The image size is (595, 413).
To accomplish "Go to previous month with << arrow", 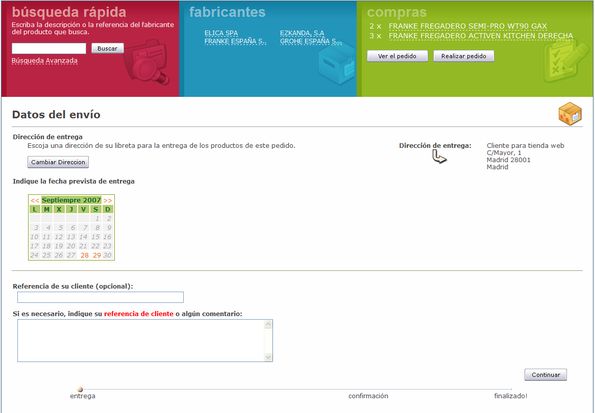I will 35,200.
